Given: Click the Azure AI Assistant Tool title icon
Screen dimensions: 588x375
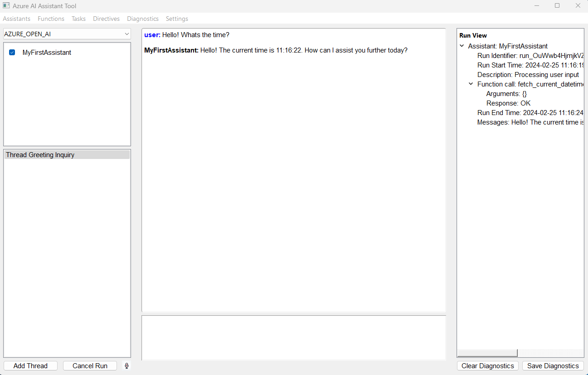Looking at the screenshot, I should (x=6, y=6).
